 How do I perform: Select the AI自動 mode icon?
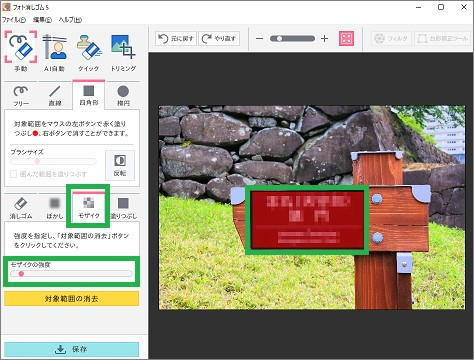coord(54,52)
